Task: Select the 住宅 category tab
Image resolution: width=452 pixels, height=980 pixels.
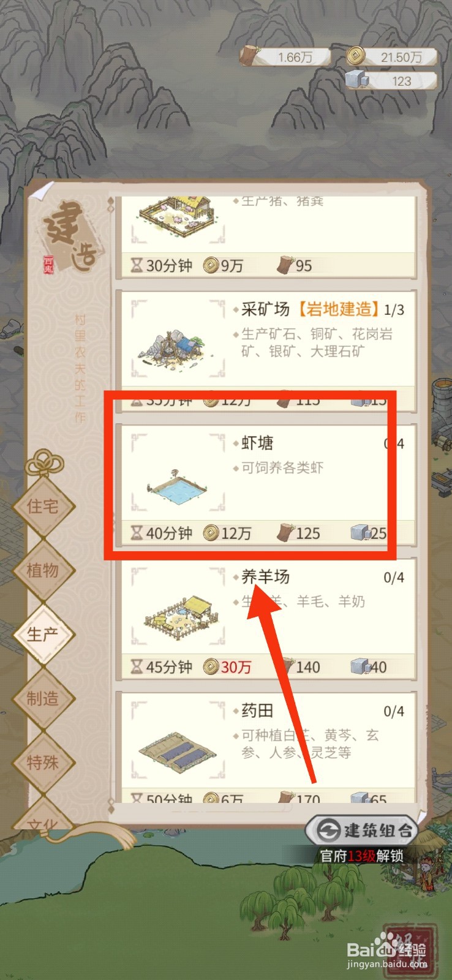Action: tap(43, 507)
